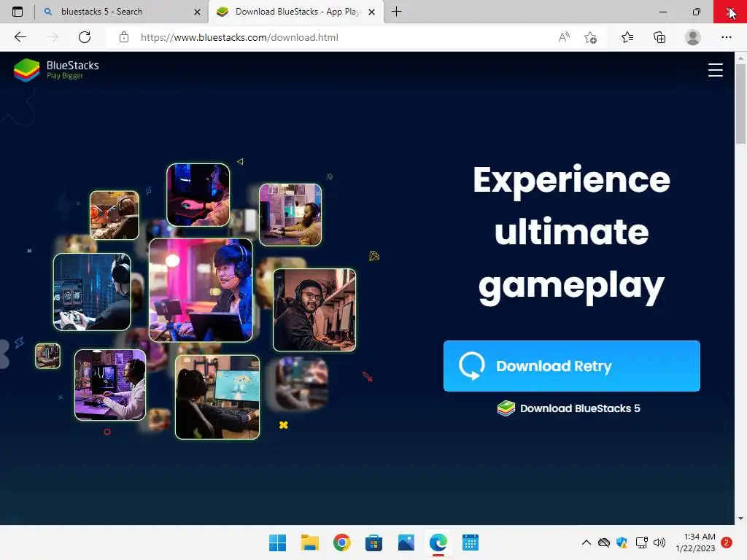
Task: Open the hamburger navigation menu
Action: [x=715, y=70]
